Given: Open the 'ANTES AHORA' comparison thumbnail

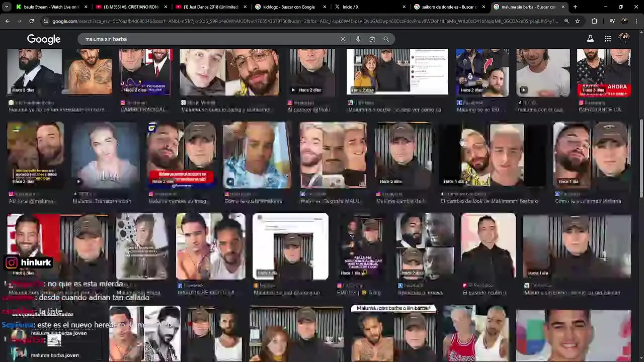Looking at the screenshot, I should click(604, 72).
